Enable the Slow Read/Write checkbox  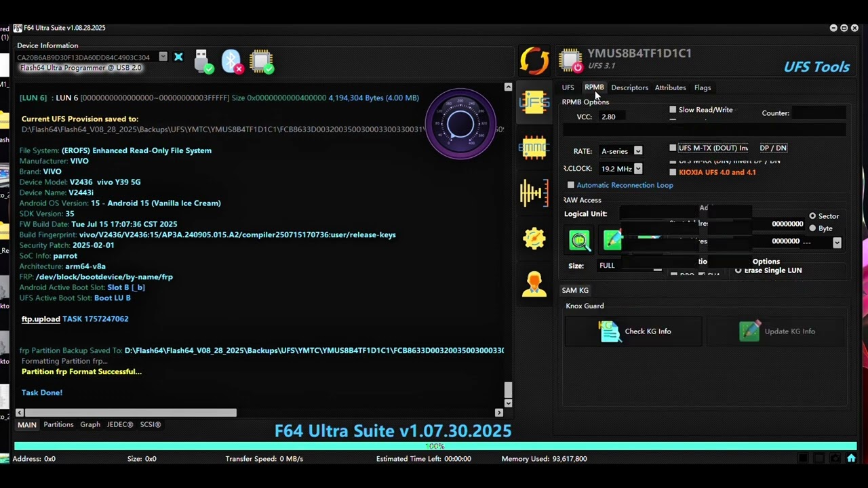point(673,110)
